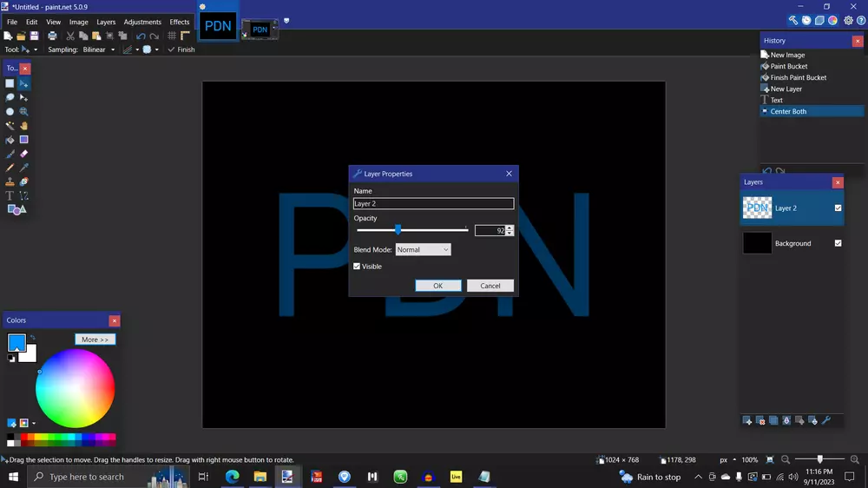The width and height of the screenshot is (868, 488).
Task: Click Add New Layer icon in Layers panel
Action: [x=746, y=421]
